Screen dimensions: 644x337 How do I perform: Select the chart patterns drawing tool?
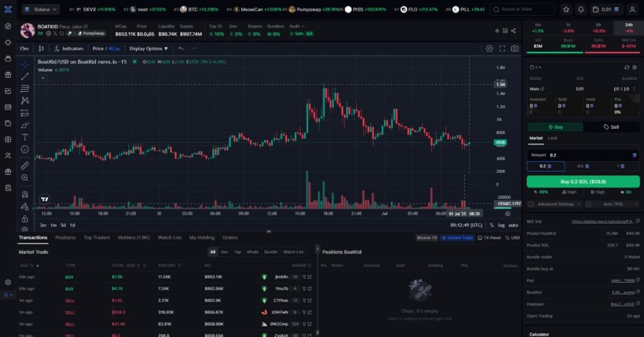pyautogui.click(x=25, y=101)
